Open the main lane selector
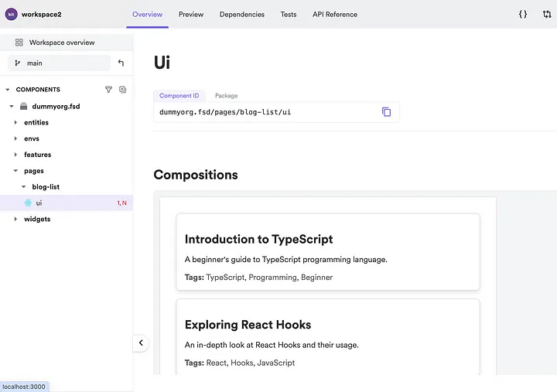557x392 pixels. pyautogui.click(x=60, y=63)
